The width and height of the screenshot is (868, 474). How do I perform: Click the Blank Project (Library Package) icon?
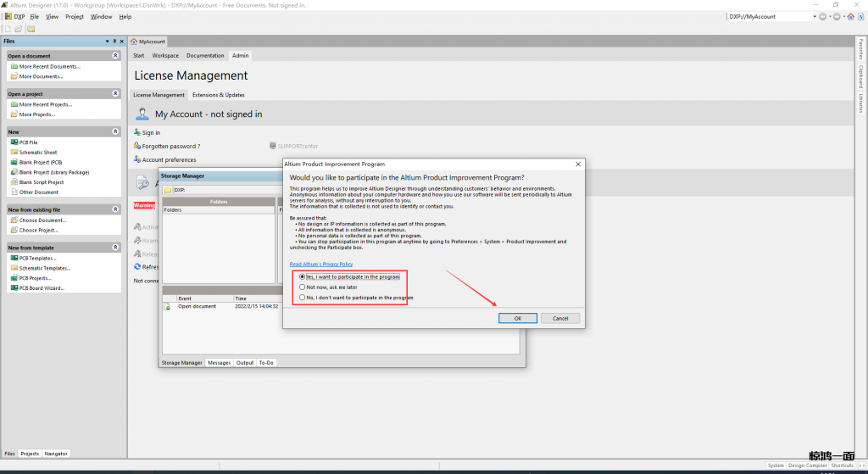(x=14, y=172)
